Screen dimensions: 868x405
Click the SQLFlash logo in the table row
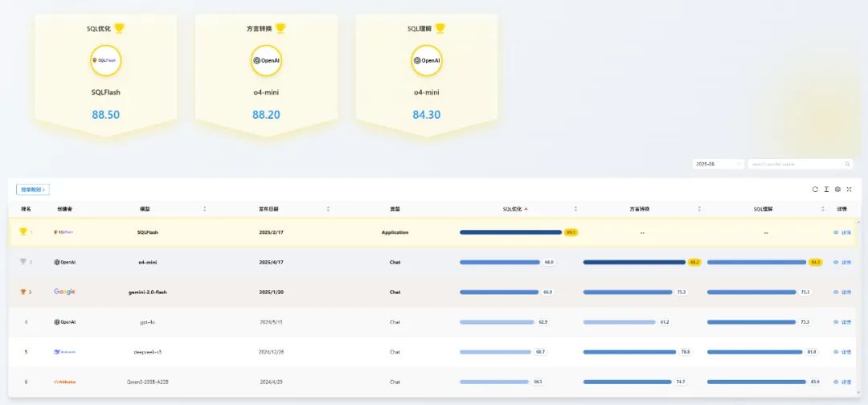click(x=63, y=232)
